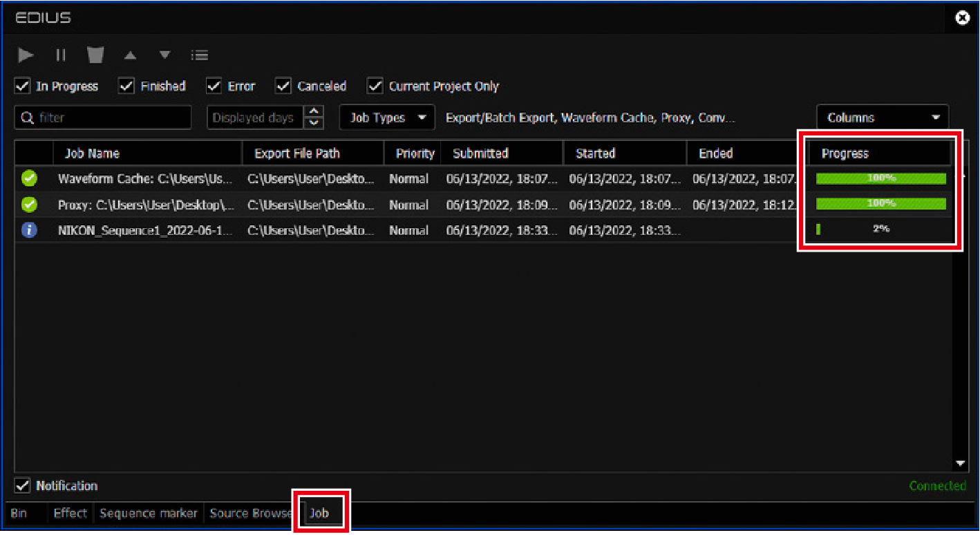Sort by the Job Name column header
The image size is (980, 535).
[92, 153]
